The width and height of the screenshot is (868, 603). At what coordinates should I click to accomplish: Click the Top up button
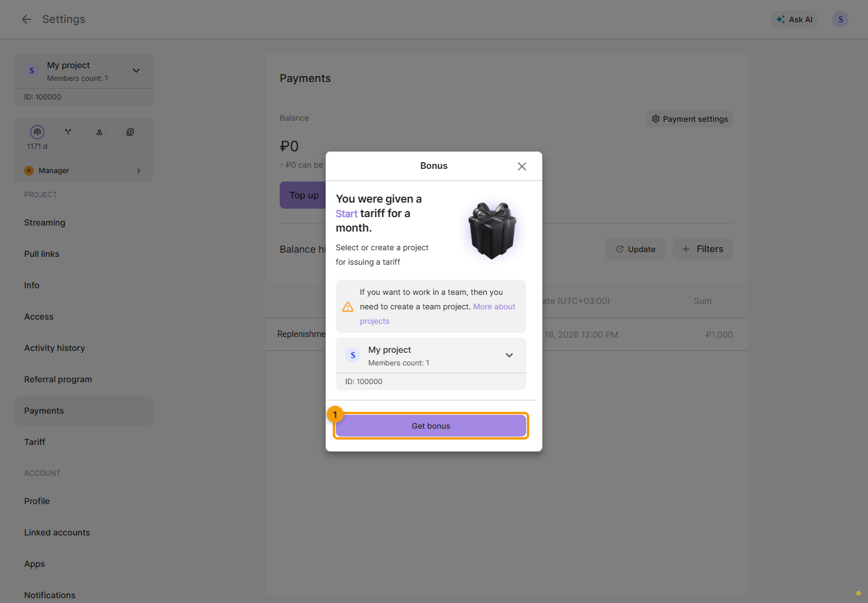pyautogui.click(x=304, y=195)
